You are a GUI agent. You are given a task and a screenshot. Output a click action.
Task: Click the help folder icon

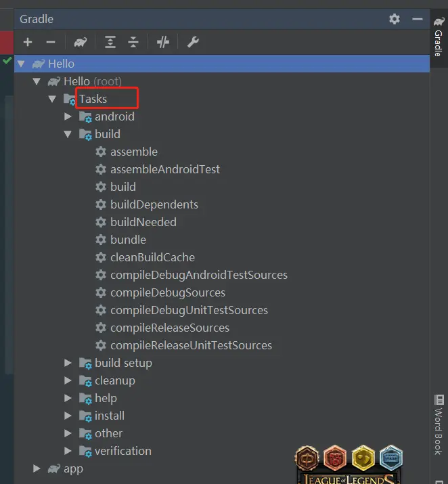(85, 399)
